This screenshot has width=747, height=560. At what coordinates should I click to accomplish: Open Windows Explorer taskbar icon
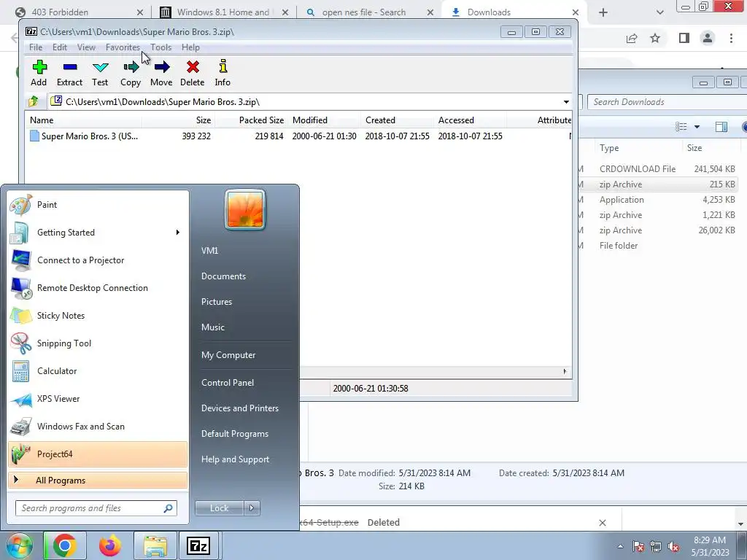pos(155,545)
